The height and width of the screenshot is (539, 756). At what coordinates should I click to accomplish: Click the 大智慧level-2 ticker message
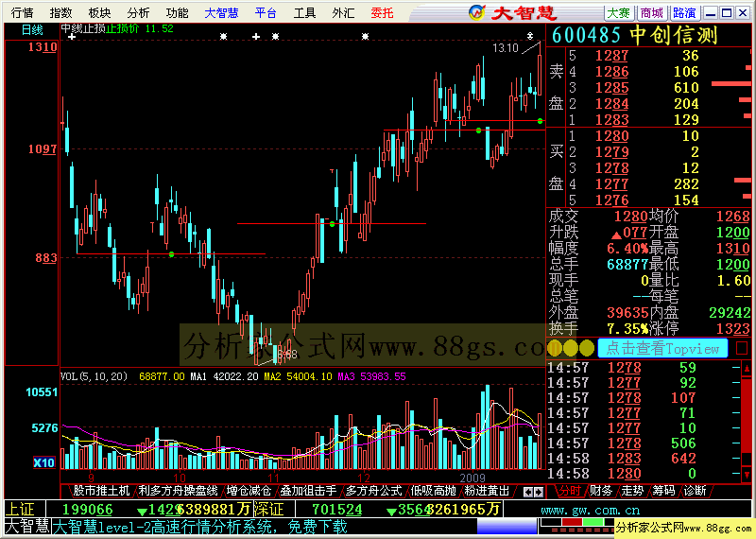[x=199, y=527]
